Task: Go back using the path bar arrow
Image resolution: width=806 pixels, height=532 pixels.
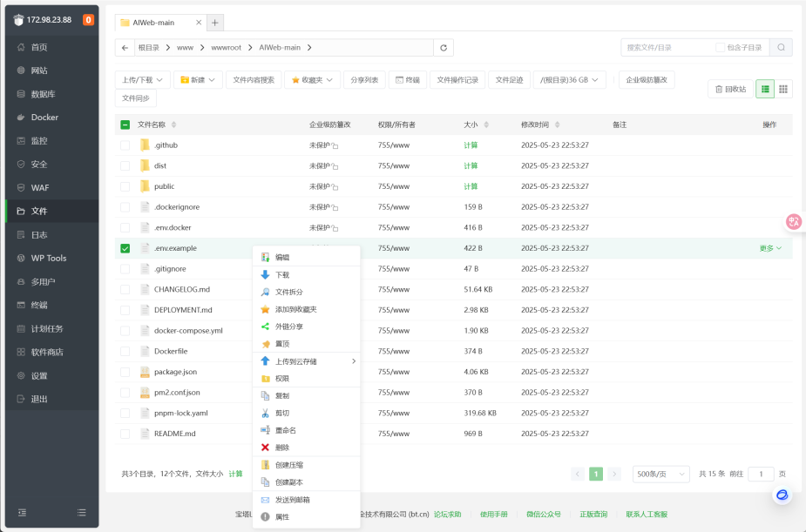Action: pos(125,48)
